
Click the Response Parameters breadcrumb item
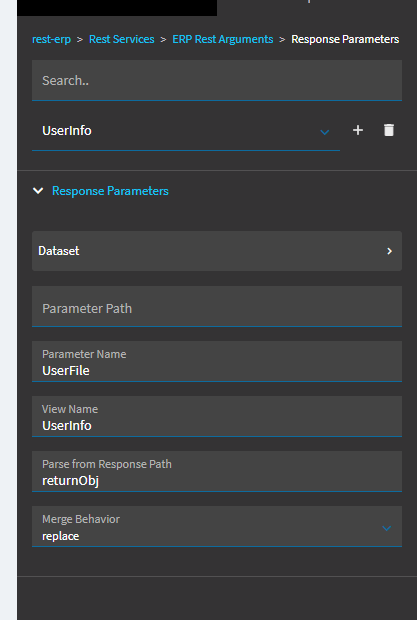click(345, 39)
